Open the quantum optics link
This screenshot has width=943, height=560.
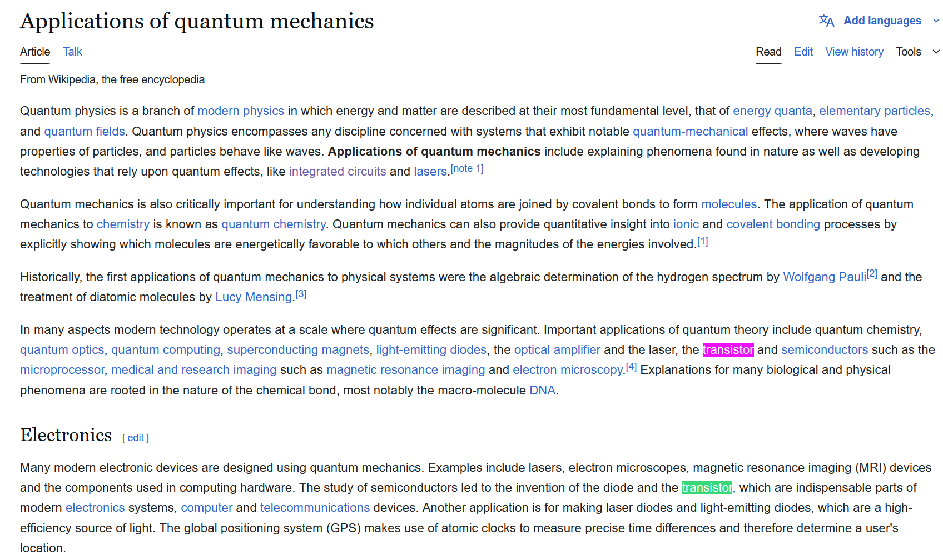tap(62, 350)
